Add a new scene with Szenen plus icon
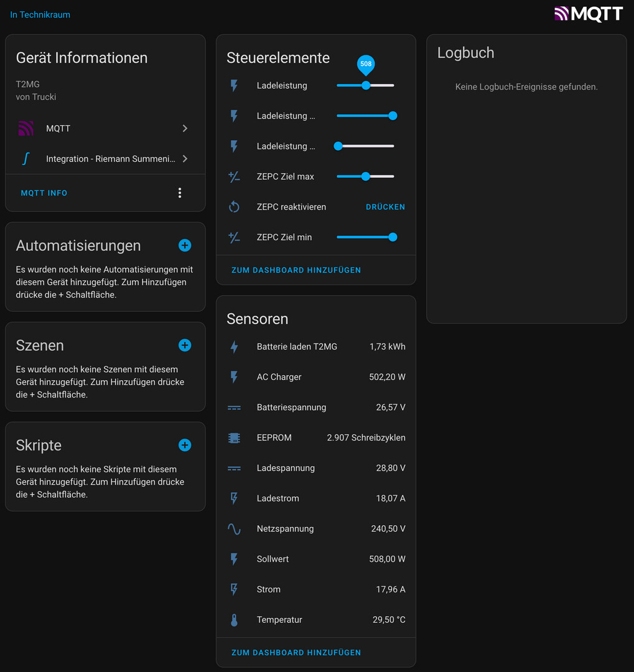The width and height of the screenshot is (634, 672). (x=185, y=345)
